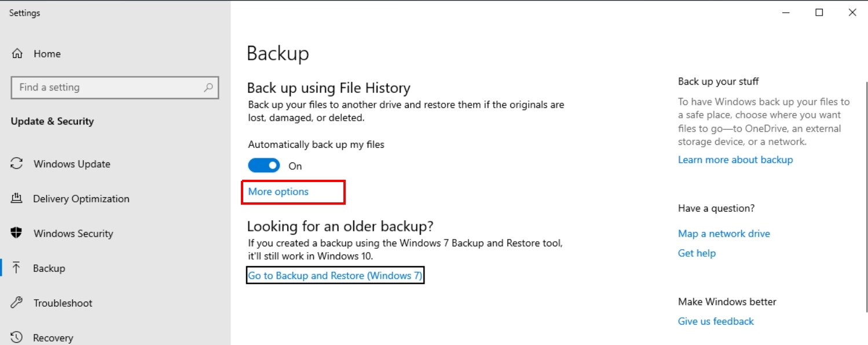The image size is (868, 345).
Task: Click the magnifier icon in search box
Action: point(208,88)
